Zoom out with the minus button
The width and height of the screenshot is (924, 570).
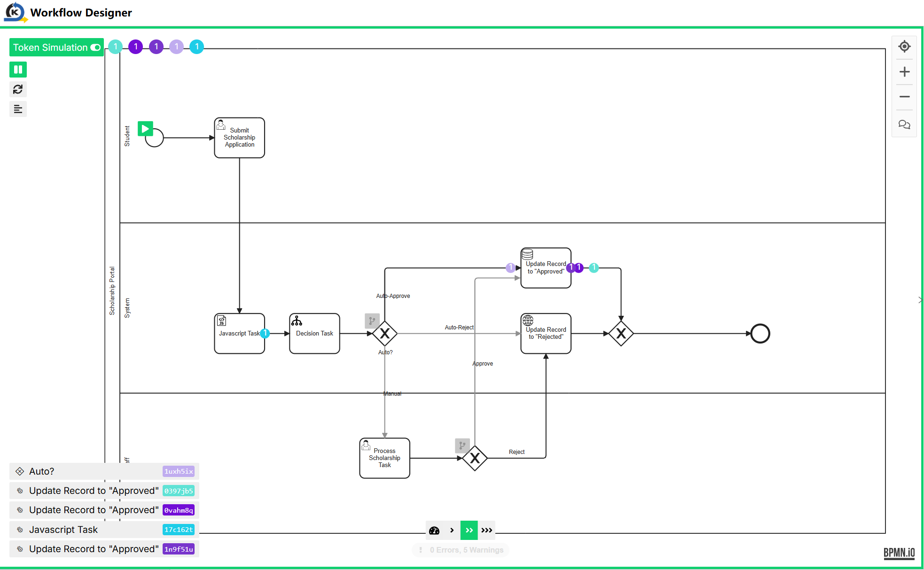(904, 97)
